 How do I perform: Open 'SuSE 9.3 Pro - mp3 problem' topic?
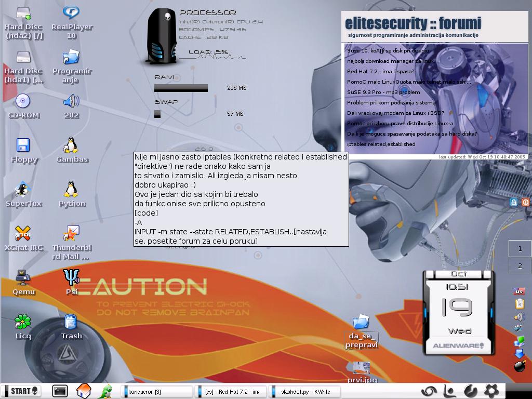point(383,92)
